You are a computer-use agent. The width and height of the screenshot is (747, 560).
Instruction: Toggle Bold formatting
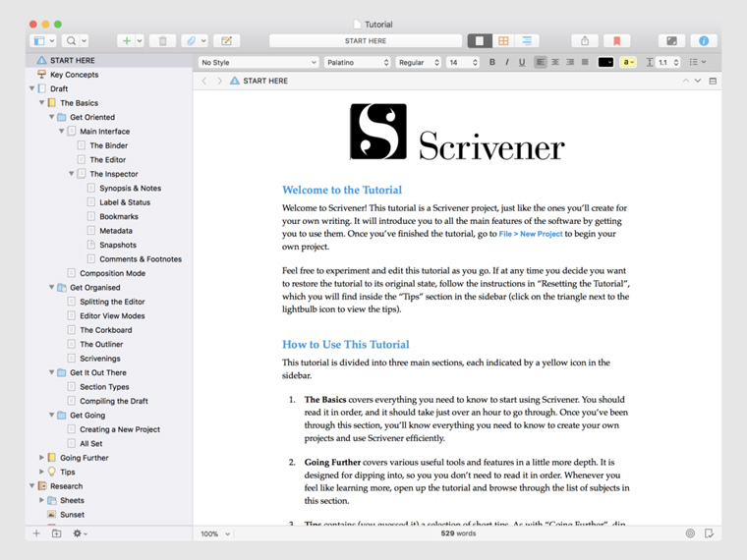pos(492,62)
